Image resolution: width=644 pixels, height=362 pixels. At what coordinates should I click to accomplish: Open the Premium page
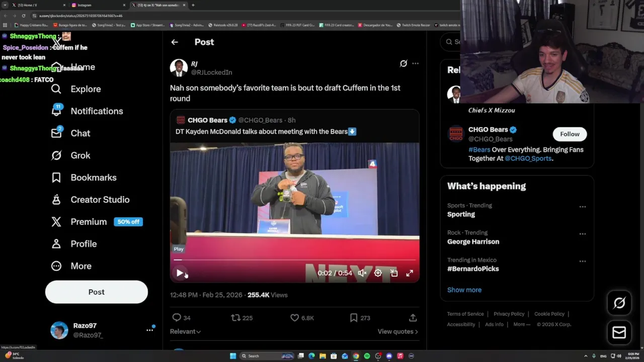97,222
